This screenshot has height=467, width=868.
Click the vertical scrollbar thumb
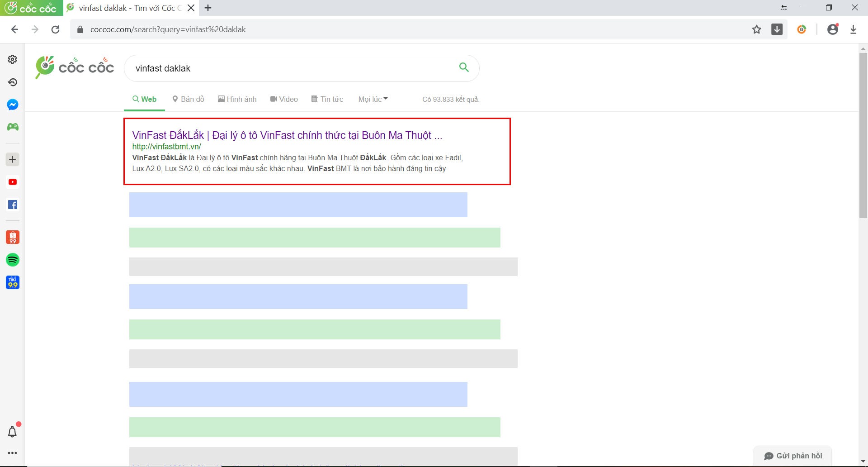tap(863, 136)
